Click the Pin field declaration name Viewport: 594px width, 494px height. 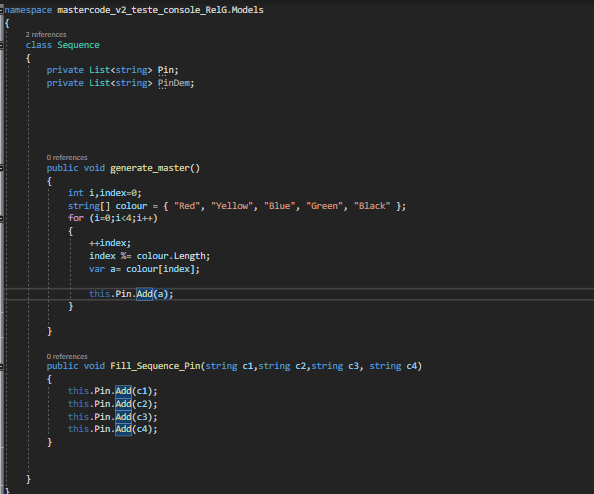click(166, 70)
